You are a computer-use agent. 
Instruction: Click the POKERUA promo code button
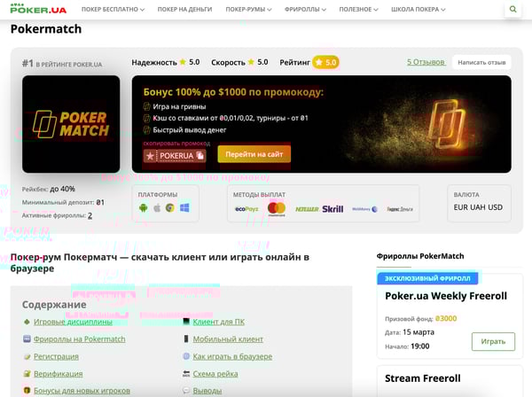(175, 156)
